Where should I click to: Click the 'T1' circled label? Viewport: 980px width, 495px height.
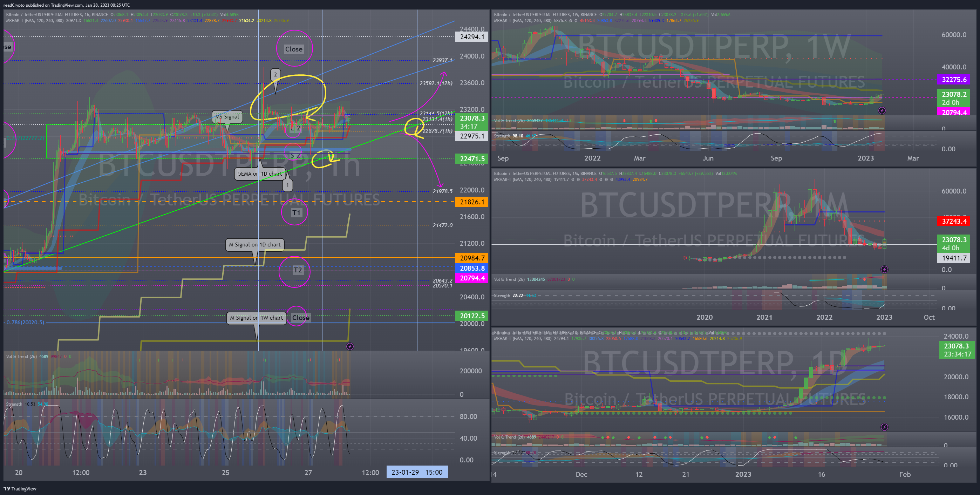pos(296,212)
